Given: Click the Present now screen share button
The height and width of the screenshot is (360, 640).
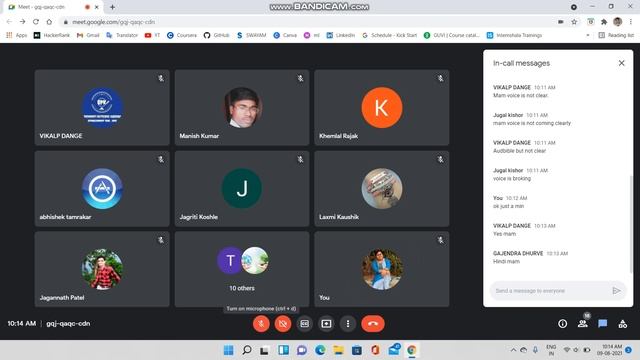Looking at the screenshot, I should 326,324.
